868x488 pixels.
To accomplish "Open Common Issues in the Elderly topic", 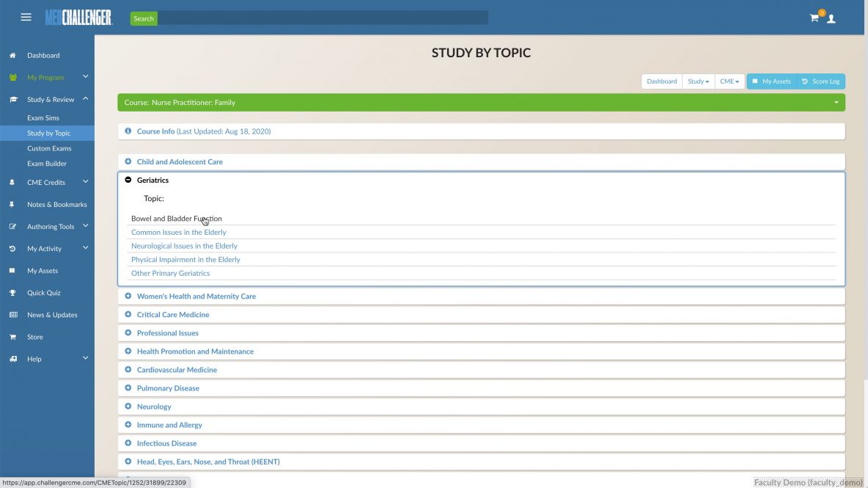I will point(178,233).
